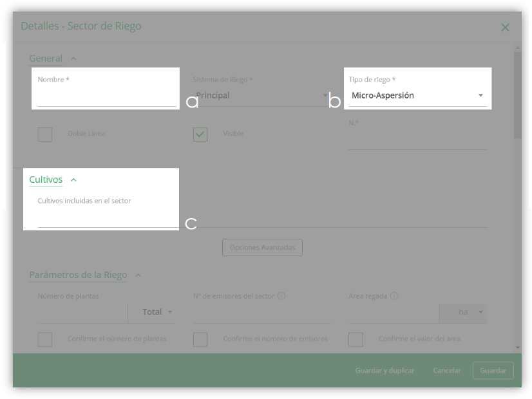Check Confirme el número de plantas
This screenshot has height=399, width=532.
click(x=45, y=339)
